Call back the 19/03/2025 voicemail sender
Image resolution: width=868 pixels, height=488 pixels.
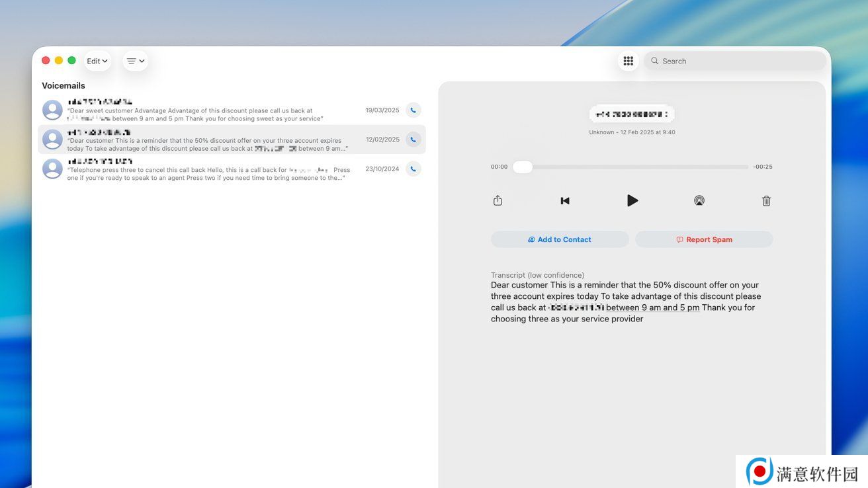pos(413,110)
